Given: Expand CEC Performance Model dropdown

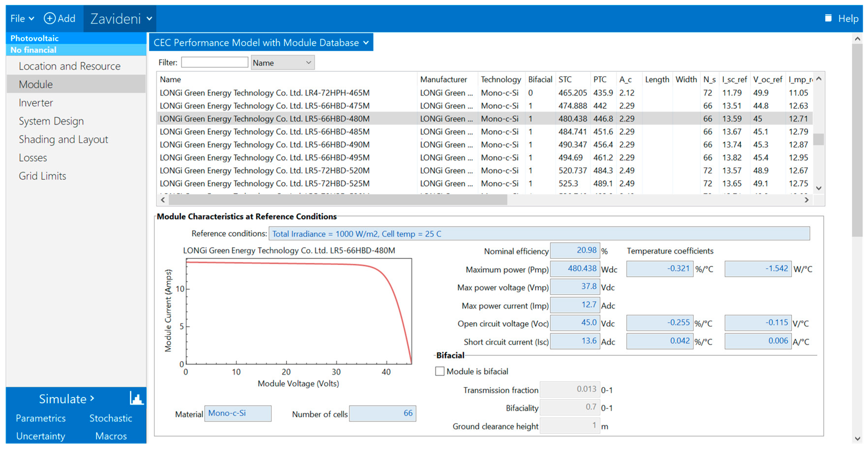Looking at the screenshot, I should click(x=261, y=43).
